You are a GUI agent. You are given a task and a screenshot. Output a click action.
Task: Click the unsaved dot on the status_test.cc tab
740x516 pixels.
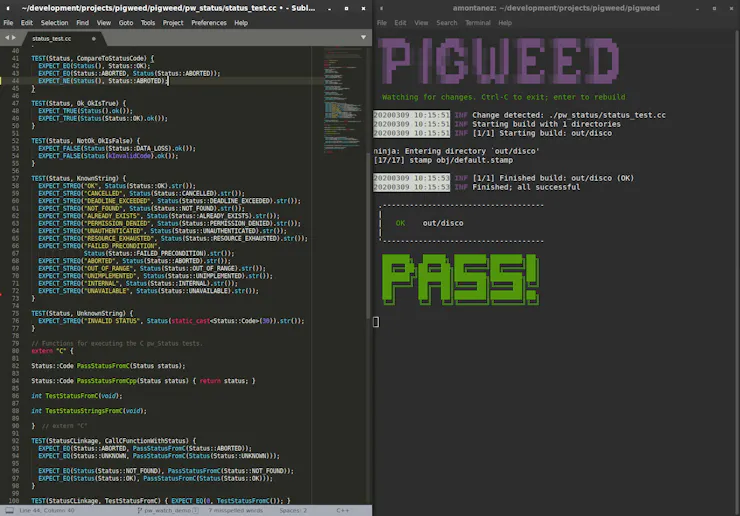[93, 39]
